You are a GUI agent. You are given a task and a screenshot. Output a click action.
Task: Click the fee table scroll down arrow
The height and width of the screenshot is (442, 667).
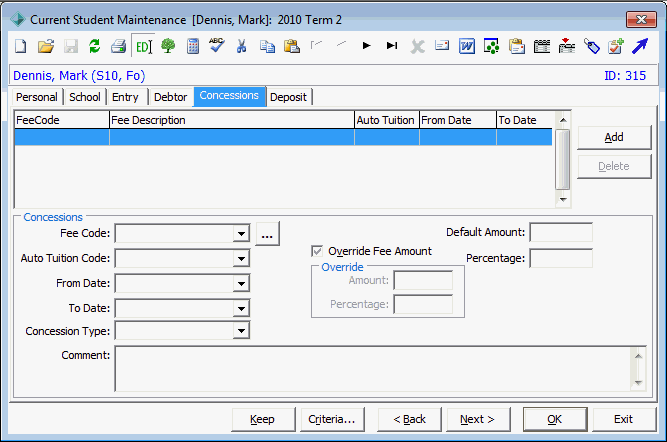(563, 199)
